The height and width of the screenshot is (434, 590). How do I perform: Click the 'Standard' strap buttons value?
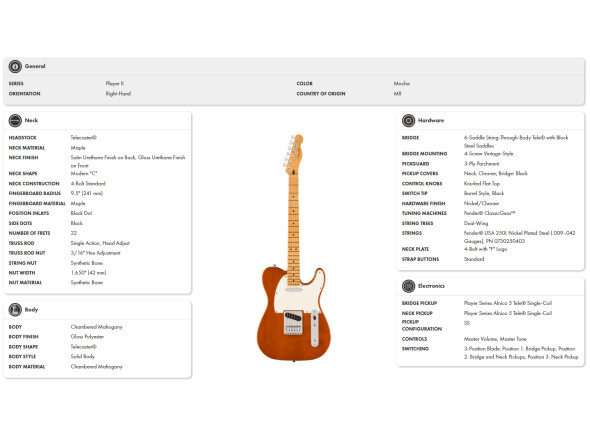(x=474, y=259)
